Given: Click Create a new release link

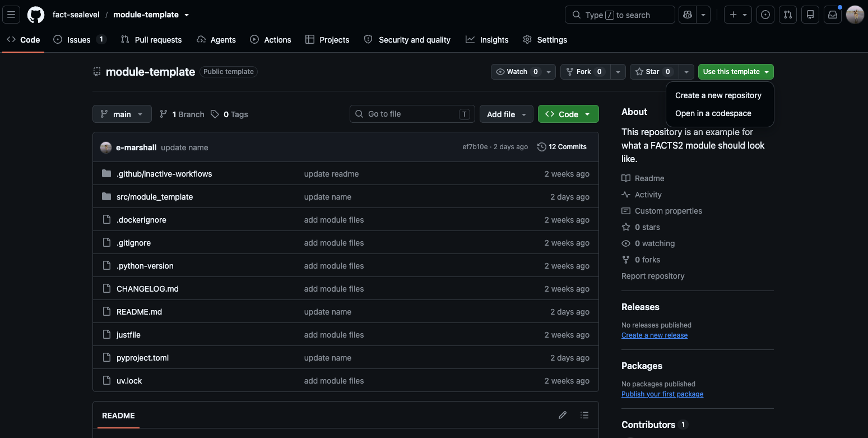Looking at the screenshot, I should pyautogui.click(x=655, y=335).
